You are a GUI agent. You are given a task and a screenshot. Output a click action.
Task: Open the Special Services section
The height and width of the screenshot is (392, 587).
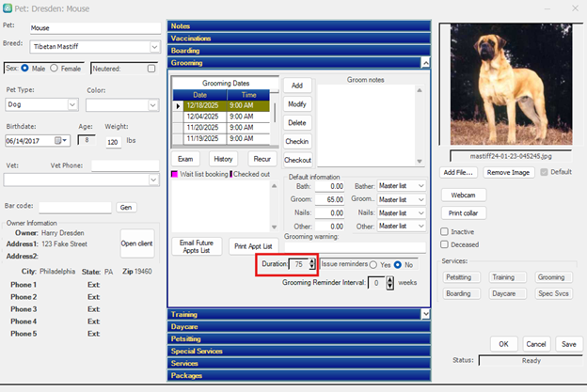click(x=299, y=351)
